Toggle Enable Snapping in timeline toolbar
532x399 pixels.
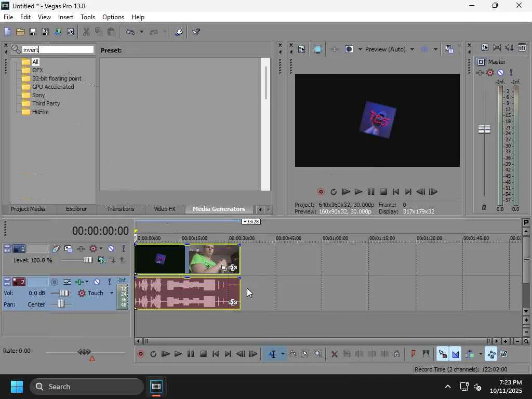tap(443, 354)
